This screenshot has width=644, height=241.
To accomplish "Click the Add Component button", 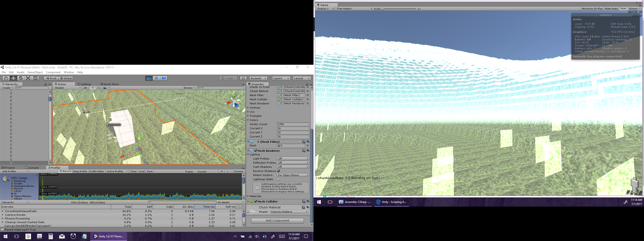I will pos(277,221).
